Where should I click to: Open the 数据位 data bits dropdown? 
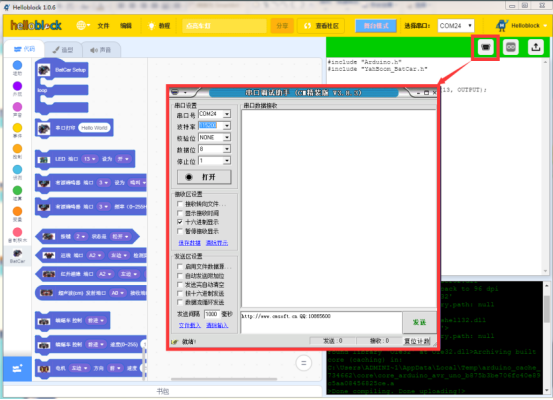227,149
